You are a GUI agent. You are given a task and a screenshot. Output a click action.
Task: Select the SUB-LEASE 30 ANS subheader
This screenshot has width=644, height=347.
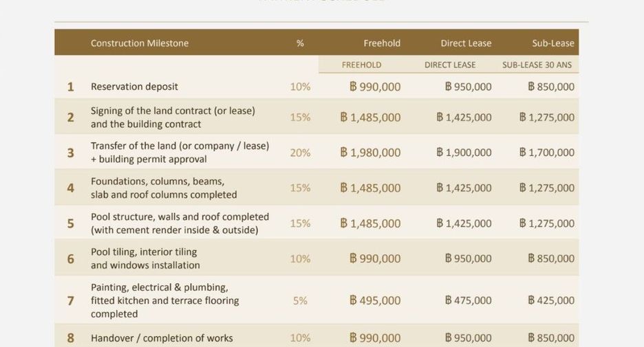[x=537, y=65]
